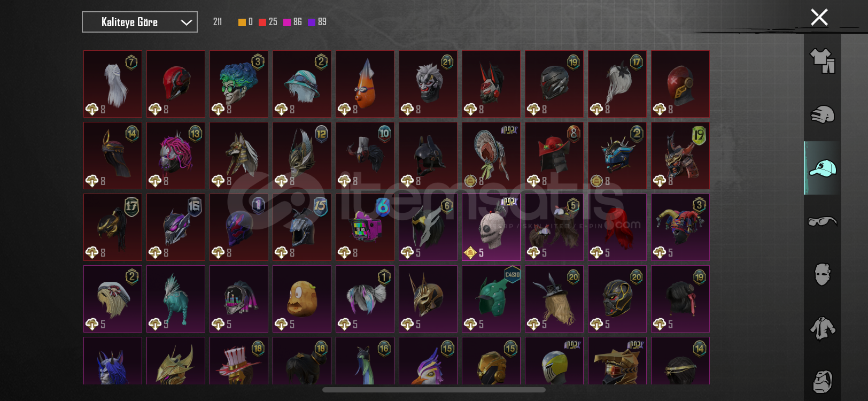Pick the selected sack mask item
Viewport: 868px width, 401px height.
coord(491,227)
